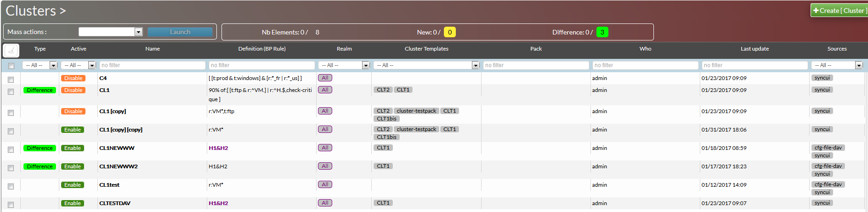This screenshot has height=212, width=868.
Task: Expand the Type filter dropdown
Action: 40,65
